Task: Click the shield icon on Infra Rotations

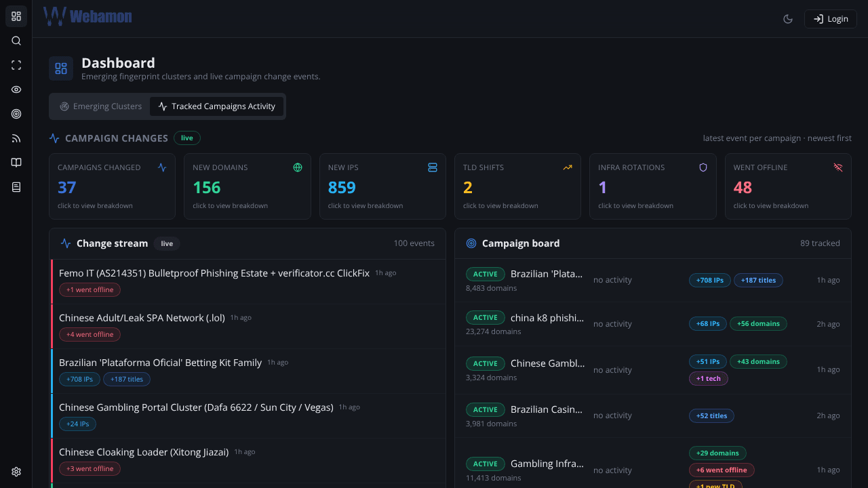Action: point(703,167)
